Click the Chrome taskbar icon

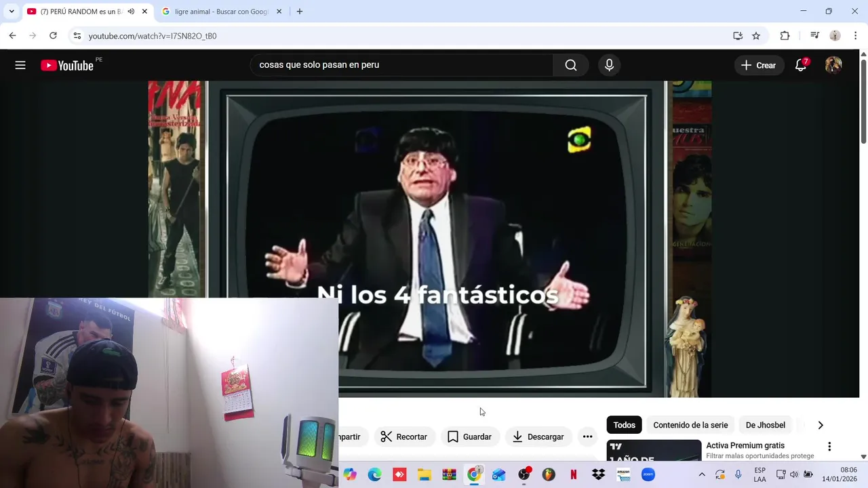[x=474, y=474]
